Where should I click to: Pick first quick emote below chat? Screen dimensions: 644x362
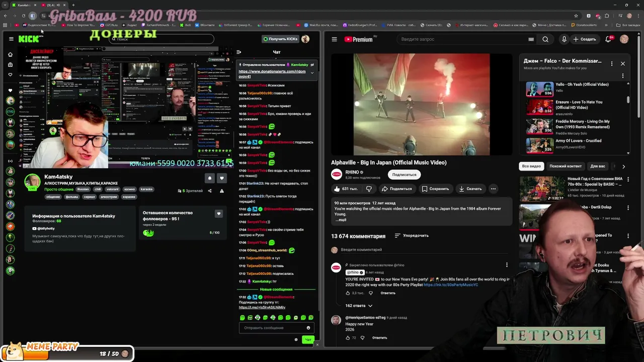coord(243,317)
